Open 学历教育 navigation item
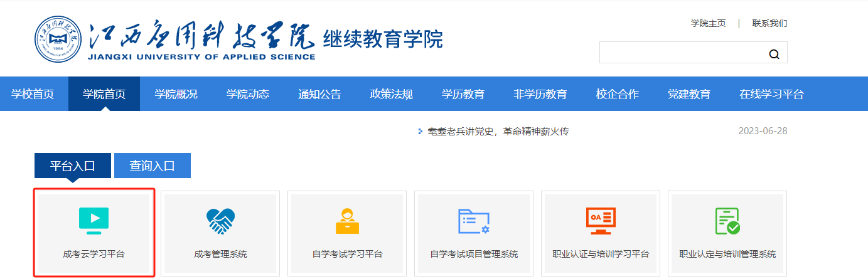The image size is (868, 279). click(463, 94)
